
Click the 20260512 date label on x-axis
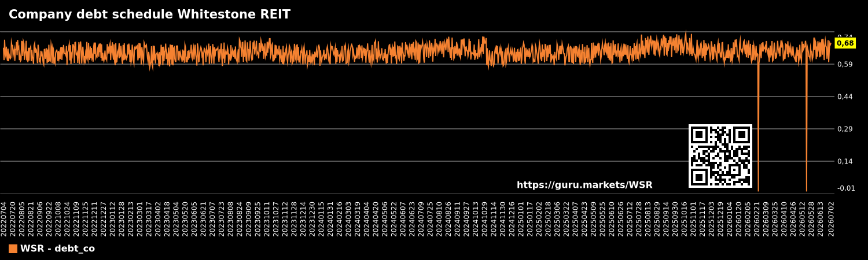click(x=803, y=219)
